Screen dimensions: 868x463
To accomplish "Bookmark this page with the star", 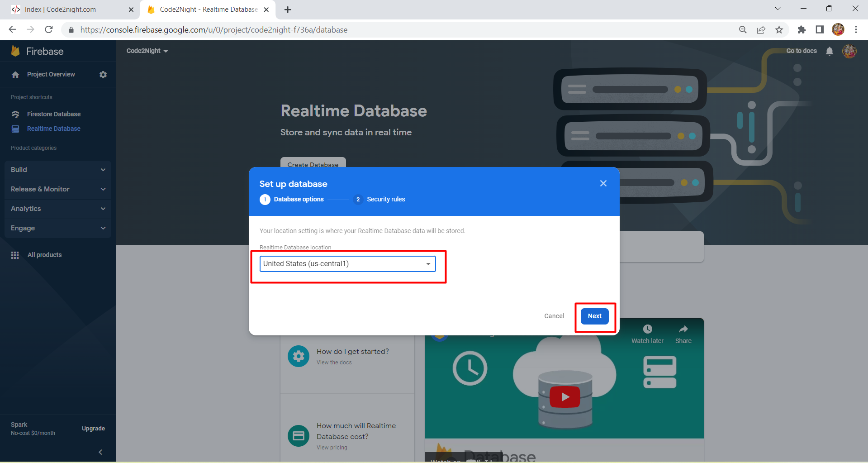I will [x=779, y=30].
